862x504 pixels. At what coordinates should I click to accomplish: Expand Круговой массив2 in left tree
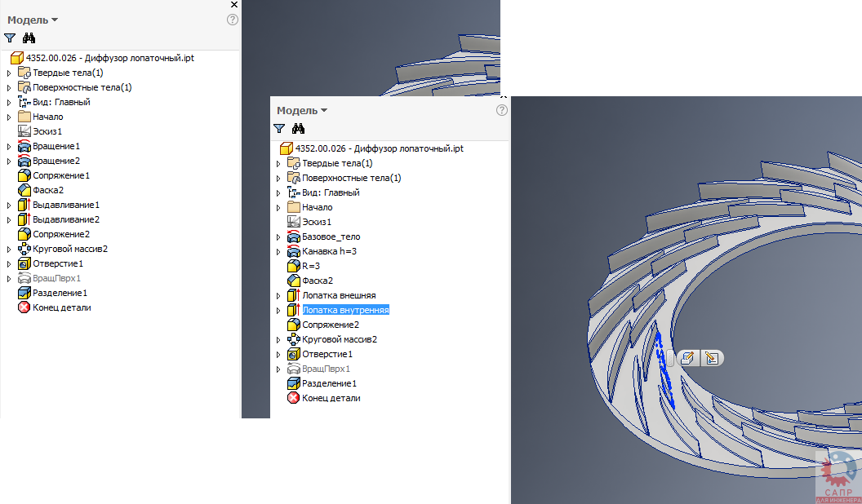pyautogui.click(x=9, y=249)
